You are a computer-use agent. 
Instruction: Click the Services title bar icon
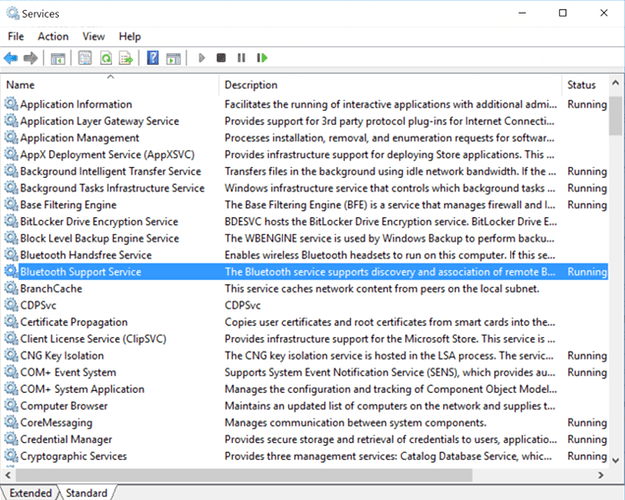tap(12, 13)
